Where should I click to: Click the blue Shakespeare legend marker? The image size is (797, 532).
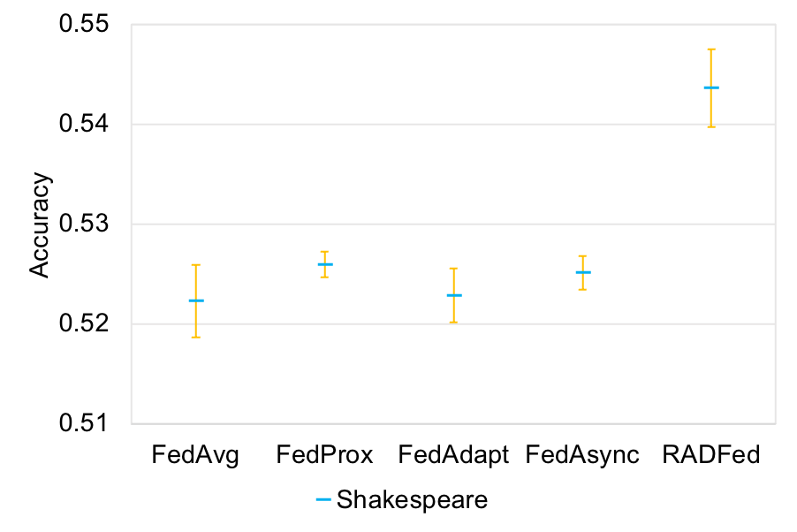point(323,500)
